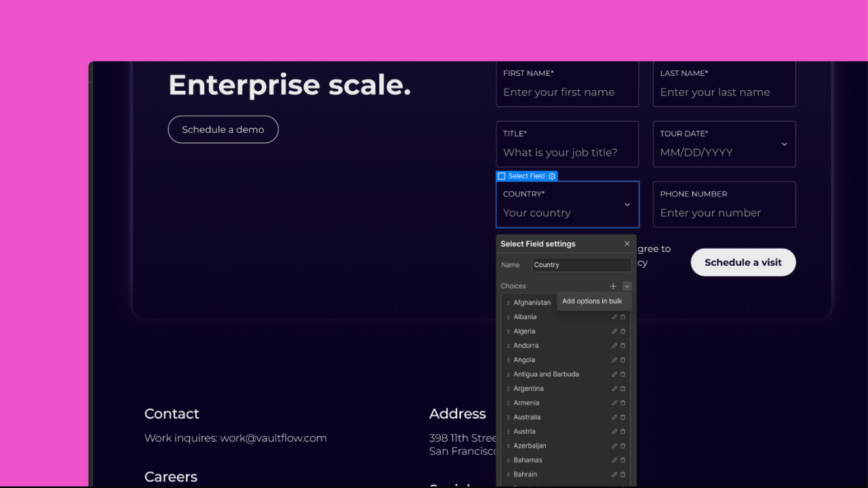Delete the Algeria choice
868x488 pixels.
pyautogui.click(x=623, y=331)
